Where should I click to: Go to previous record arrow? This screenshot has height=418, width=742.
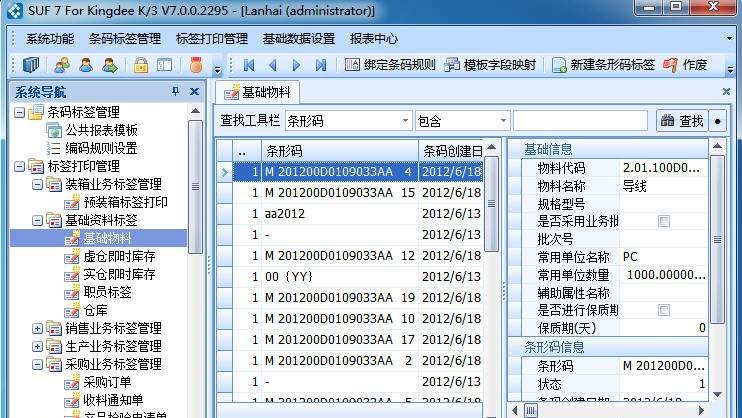click(x=273, y=65)
